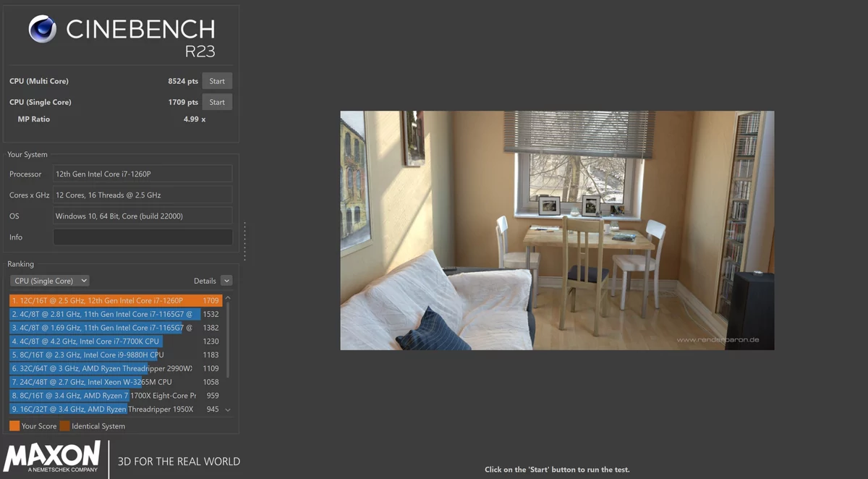The height and width of the screenshot is (479, 868).
Task: Click the Maxon logo
Action: [52, 457]
